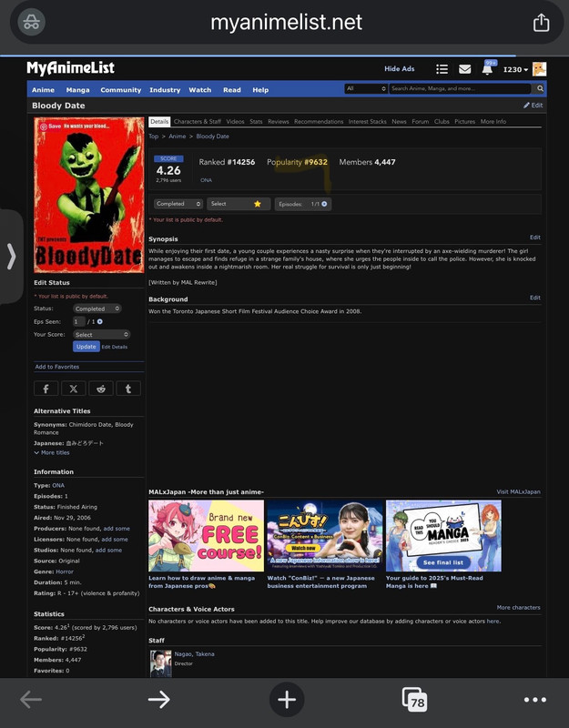This screenshot has height=728, width=569.
Task: Open the search category All dropdown
Action: coord(366,88)
